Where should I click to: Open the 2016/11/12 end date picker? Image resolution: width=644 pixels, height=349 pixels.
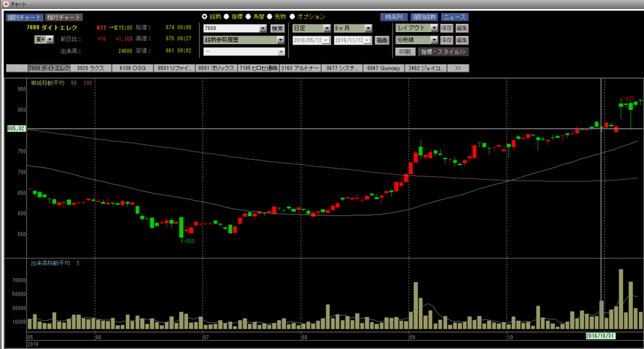pyautogui.click(x=367, y=40)
